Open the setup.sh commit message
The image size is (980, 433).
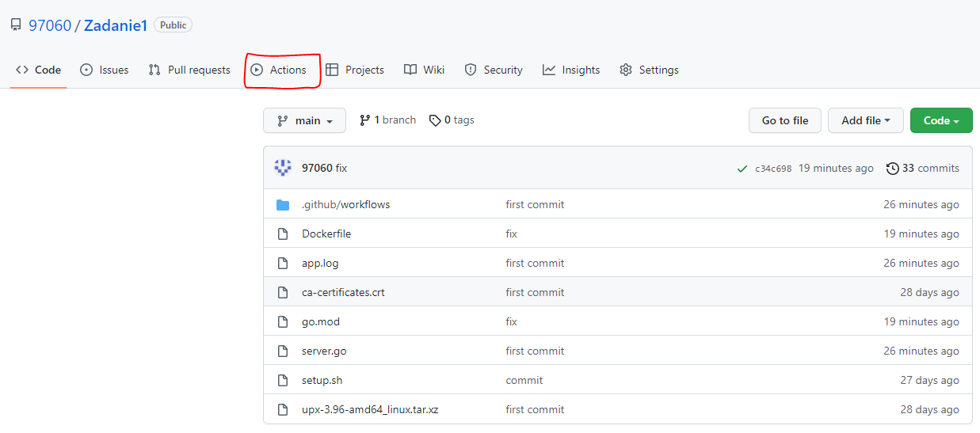524,381
